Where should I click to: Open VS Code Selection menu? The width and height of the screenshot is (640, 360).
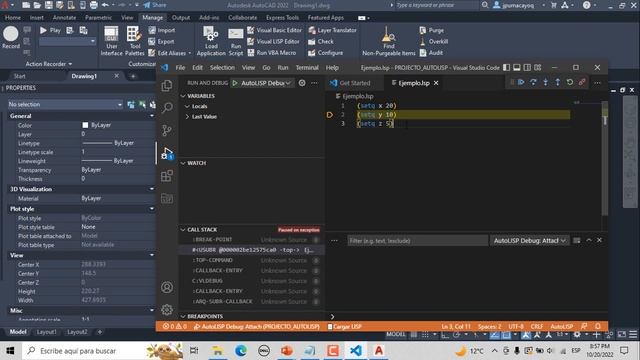(x=222, y=68)
